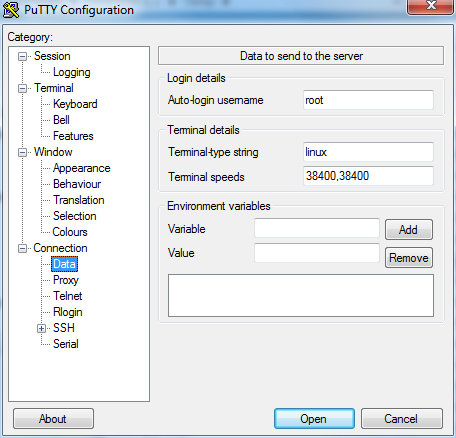Click the PuTTY icon in title bar

tap(11, 10)
